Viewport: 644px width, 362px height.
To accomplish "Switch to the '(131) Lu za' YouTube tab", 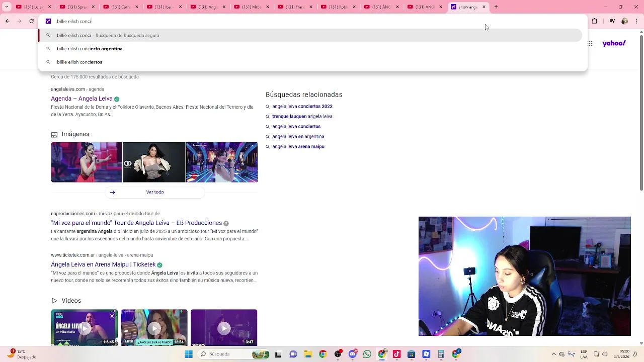I will coord(33,7).
